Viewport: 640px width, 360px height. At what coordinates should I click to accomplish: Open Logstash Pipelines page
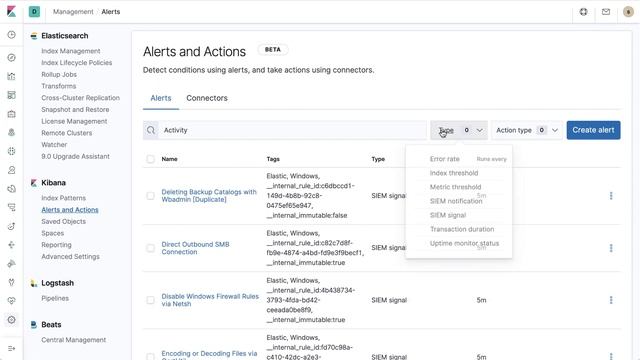click(55, 298)
